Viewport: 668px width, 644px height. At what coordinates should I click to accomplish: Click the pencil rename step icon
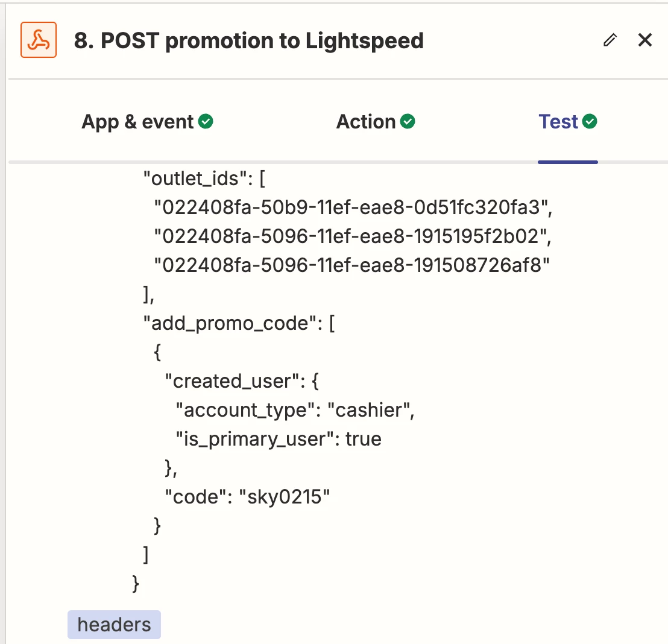click(x=610, y=40)
